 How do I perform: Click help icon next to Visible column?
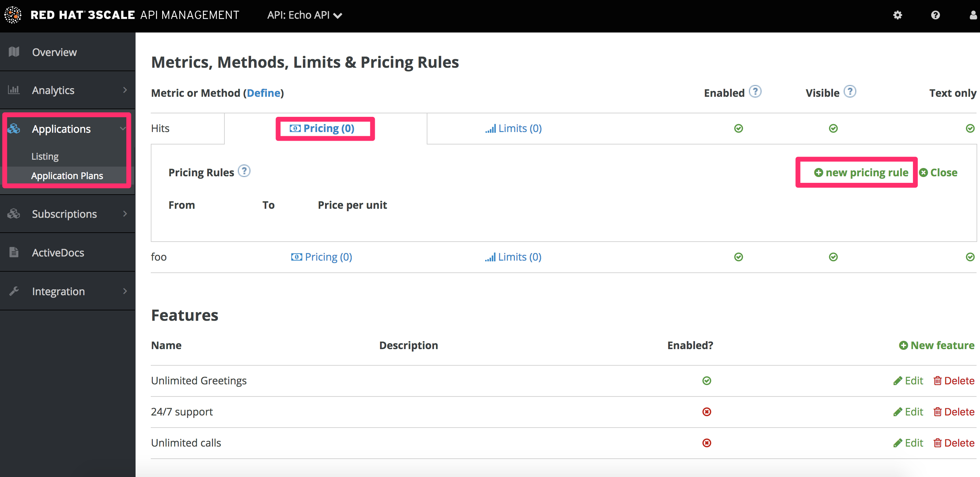(850, 92)
